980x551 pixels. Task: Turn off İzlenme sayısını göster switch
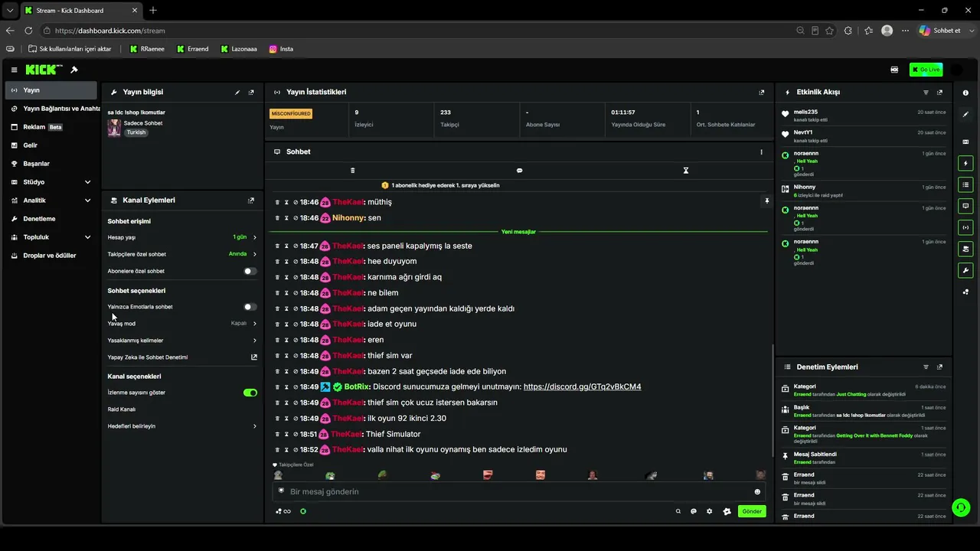[x=250, y=393]
